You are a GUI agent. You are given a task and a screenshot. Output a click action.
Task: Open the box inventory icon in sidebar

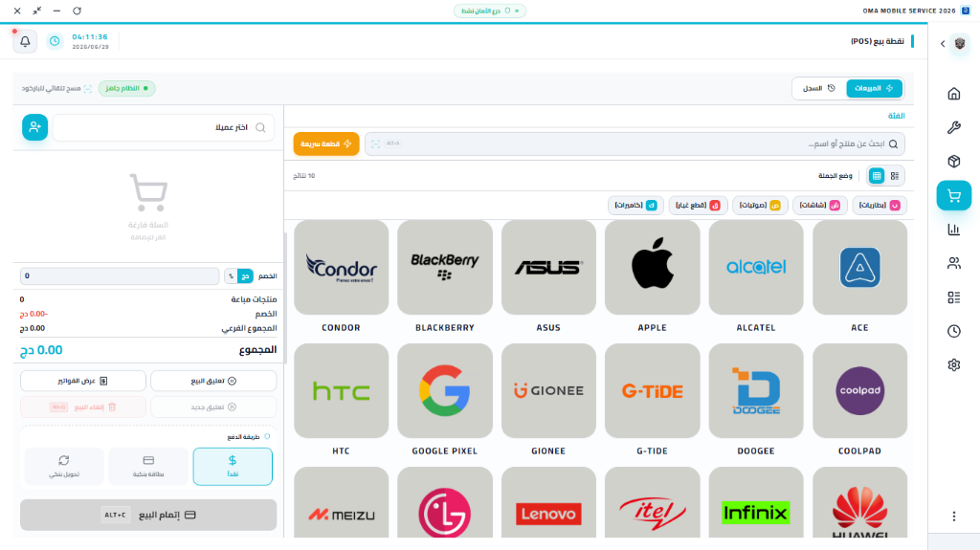(954, 162)
